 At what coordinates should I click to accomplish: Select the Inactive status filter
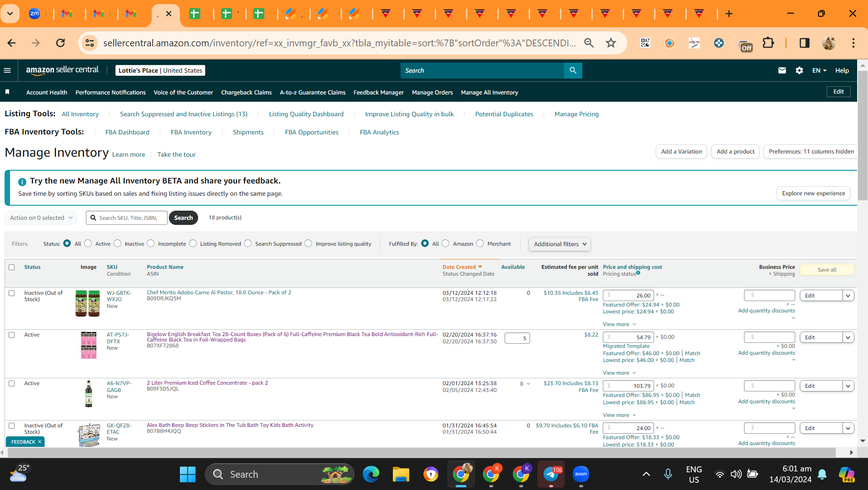click(118, 243)
